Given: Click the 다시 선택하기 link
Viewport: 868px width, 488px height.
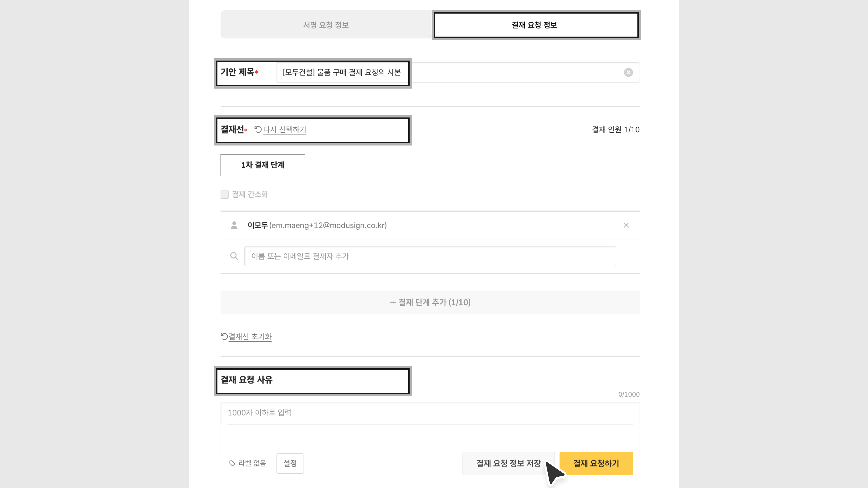Looking at the screenshot, I should pyautogui.click(x=284, y=129).
